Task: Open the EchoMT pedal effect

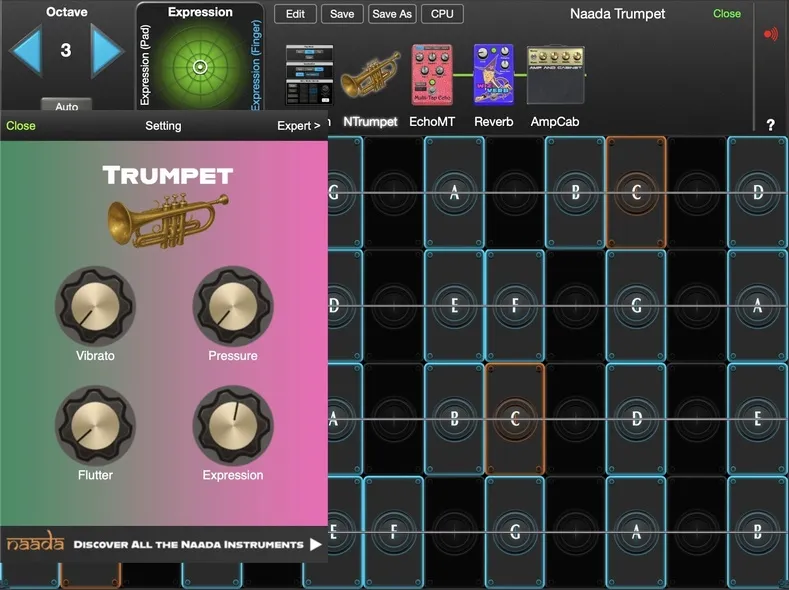Action: (432, 74)
